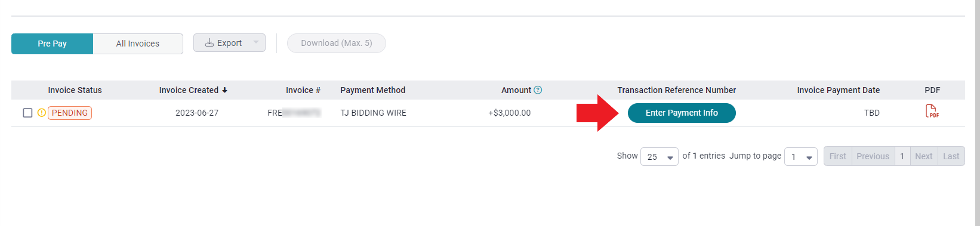980x226 pixels.
Task: Select the pending invoice row checkbox
Action: (x=27, y=113)
